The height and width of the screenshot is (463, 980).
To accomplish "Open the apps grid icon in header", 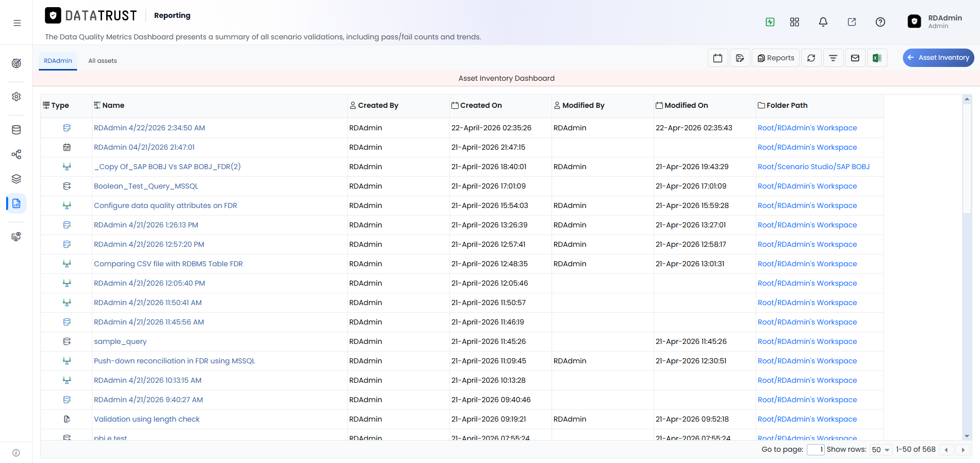I will 795,22.
